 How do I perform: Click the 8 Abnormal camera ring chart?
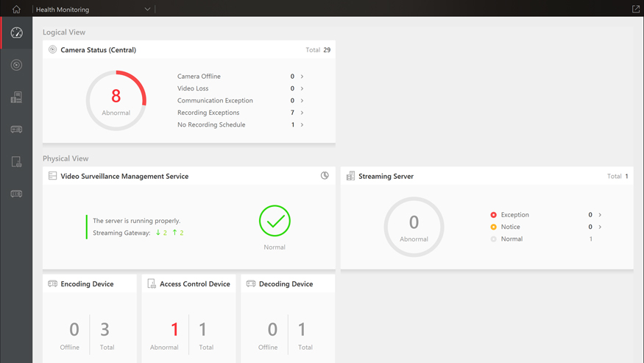[116, 101]
